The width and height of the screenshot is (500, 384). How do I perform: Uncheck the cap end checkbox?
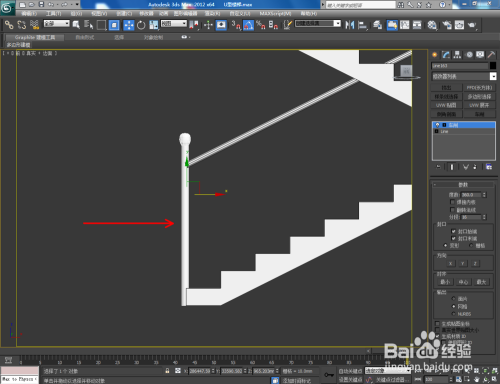453,238
